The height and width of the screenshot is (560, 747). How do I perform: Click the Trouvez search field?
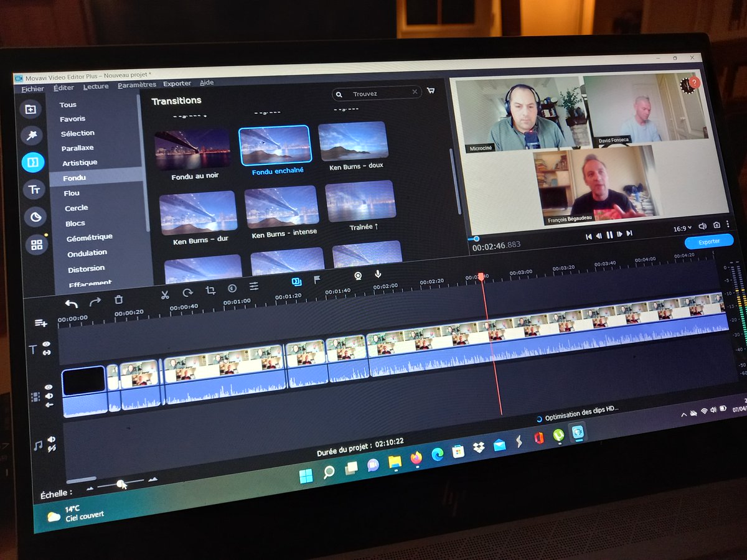(378, 93)
